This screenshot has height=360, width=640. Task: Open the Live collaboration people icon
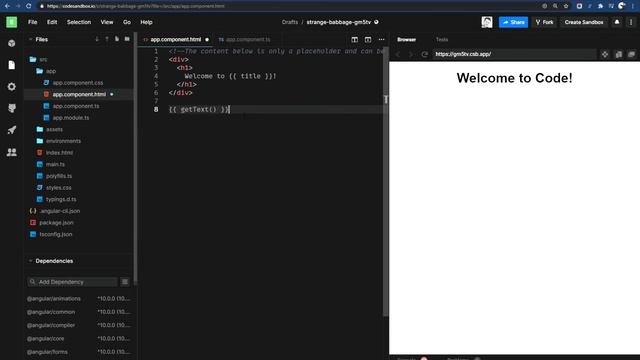11,152
